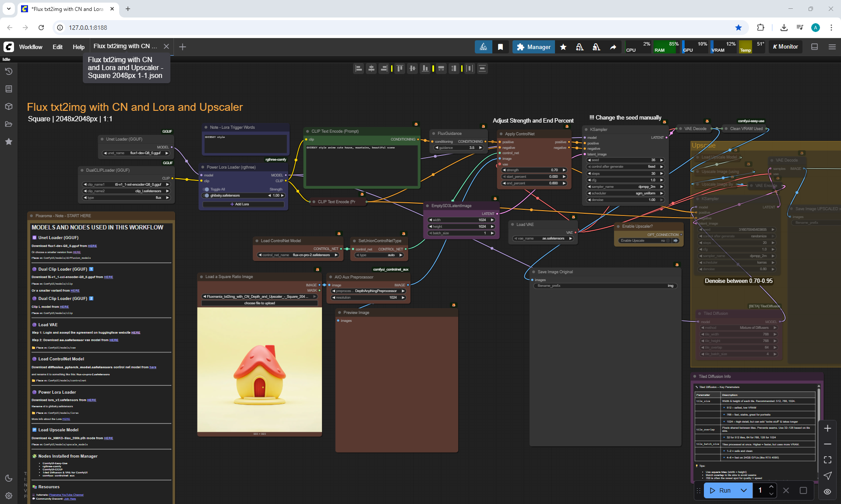Open the Edit menu

(57, 47)
